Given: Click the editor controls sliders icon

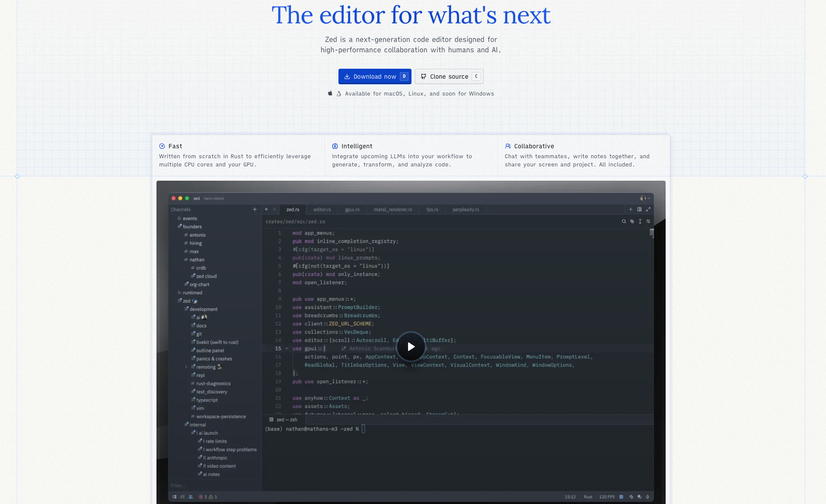Looking at the screenshot, I should click(648, 221).
